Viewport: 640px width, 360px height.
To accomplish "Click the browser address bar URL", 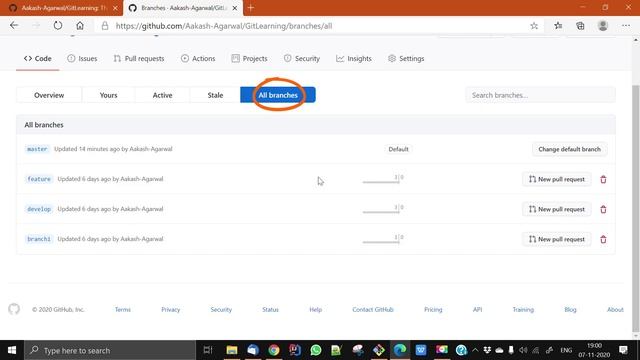I will [x=224, y=26].
